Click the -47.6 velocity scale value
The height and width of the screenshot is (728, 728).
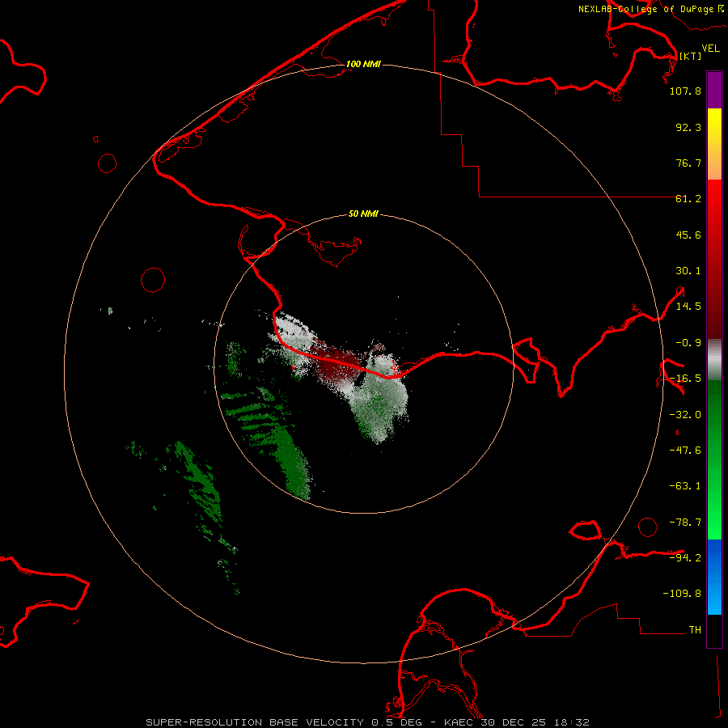(685, 451)
